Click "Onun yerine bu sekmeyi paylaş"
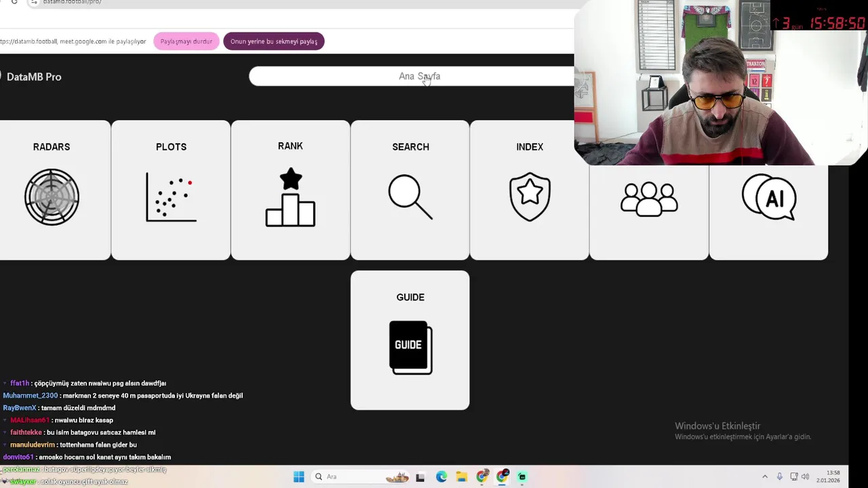This screenshot has width=868, height=488. (274, 41)
